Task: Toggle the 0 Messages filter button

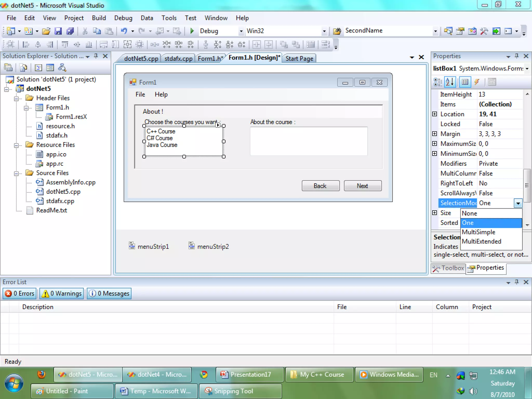Action: [109, 293]
